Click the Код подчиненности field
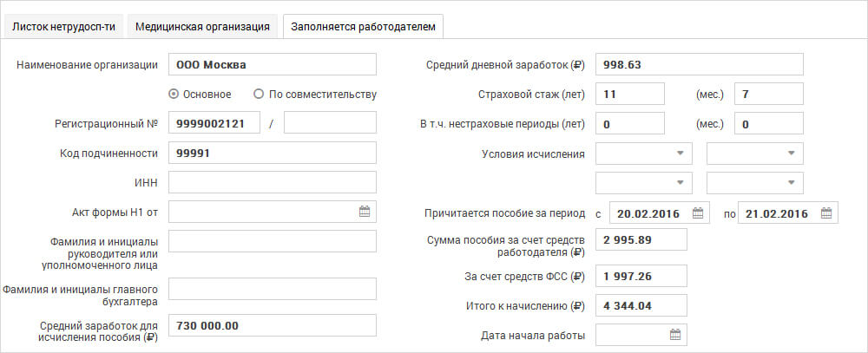The height and width of the screenshot is (353, 868). point(272,154)
